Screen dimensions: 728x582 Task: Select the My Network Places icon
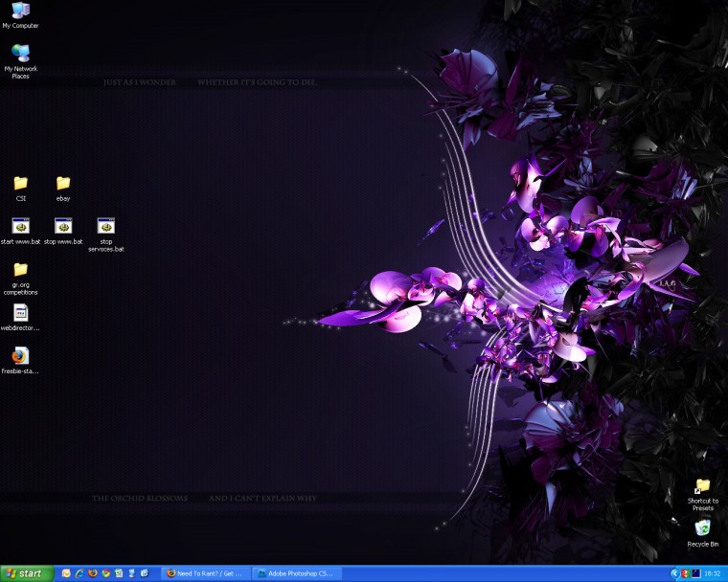[20, 61]
